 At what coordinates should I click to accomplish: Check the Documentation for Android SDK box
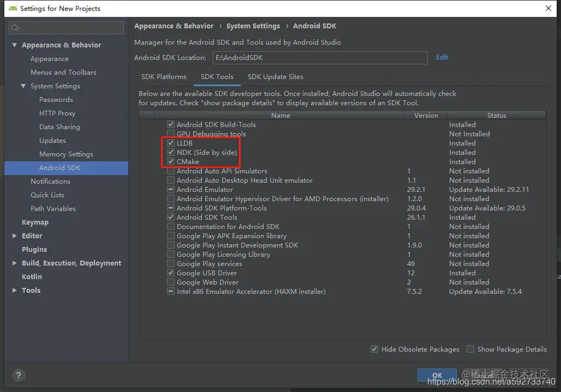point(171,226)
